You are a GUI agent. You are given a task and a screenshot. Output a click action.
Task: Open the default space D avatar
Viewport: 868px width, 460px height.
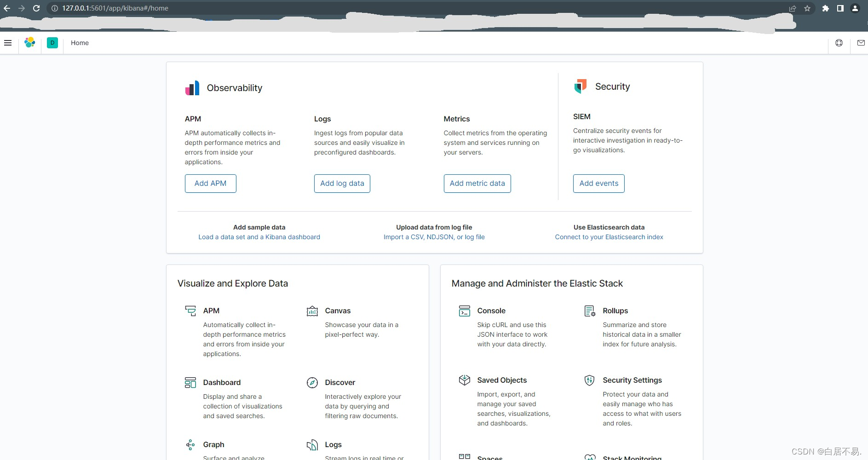click(52, 43)
